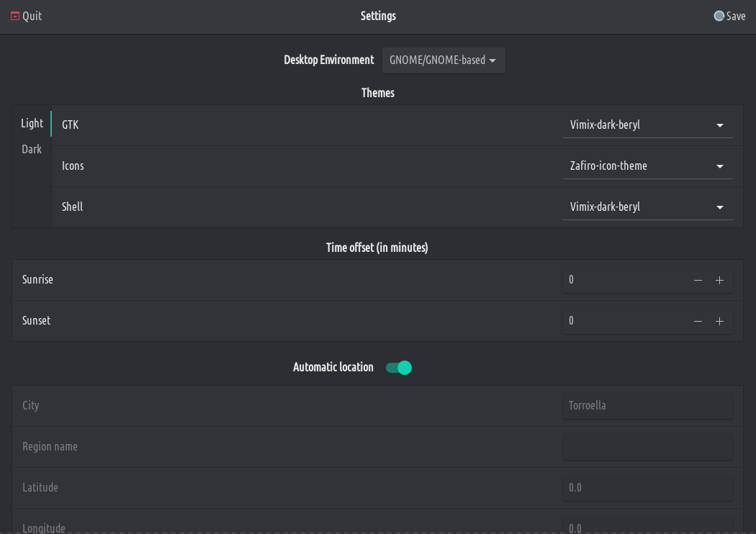
Task: Click the City text field
Action: coord(647,406)
